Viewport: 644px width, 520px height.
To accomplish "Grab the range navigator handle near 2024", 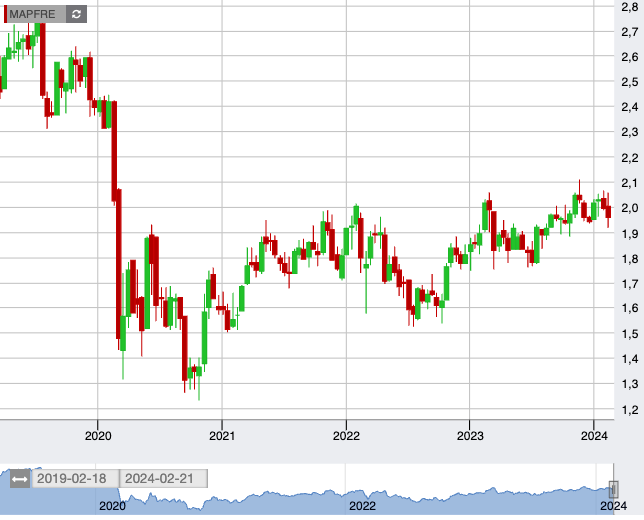I will pyautogui.click(x=614, y=489).
